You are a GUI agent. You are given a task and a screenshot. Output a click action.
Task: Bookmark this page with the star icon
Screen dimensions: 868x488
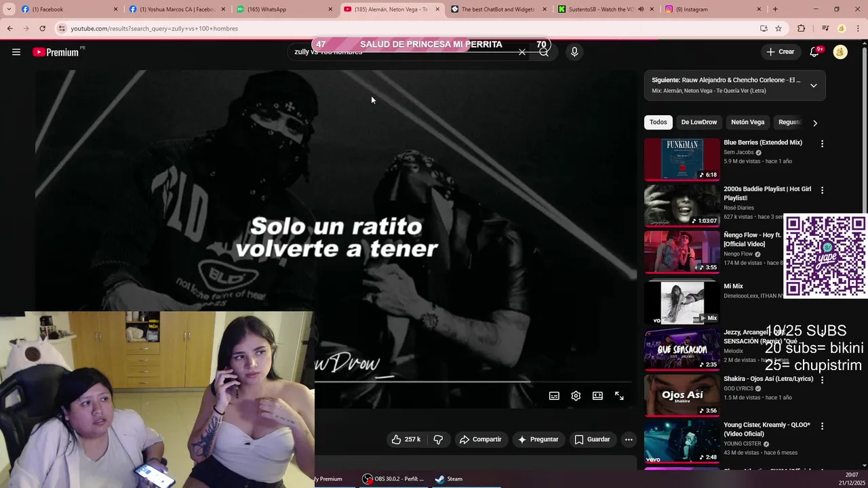[x=778, y=28]
